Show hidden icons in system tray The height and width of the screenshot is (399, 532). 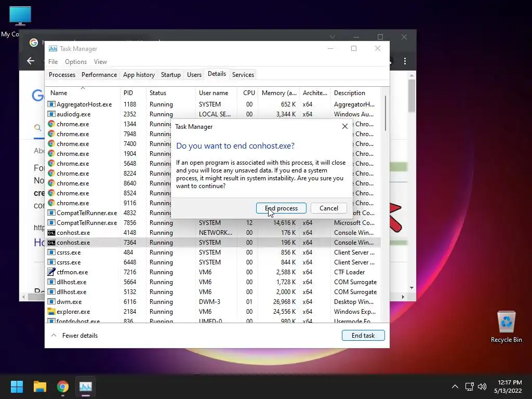point(455,387)
